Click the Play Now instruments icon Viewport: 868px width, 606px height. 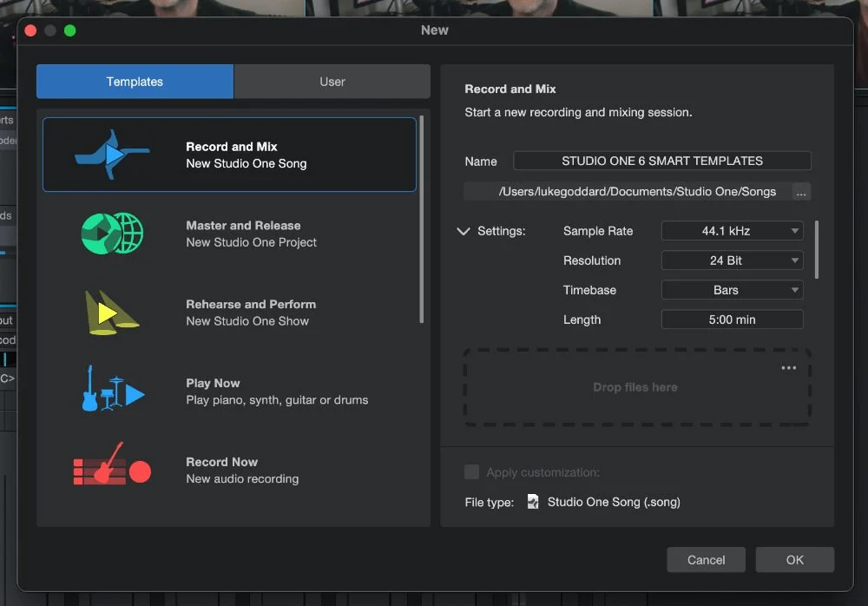pyautogui.click(x=113, y=388)
